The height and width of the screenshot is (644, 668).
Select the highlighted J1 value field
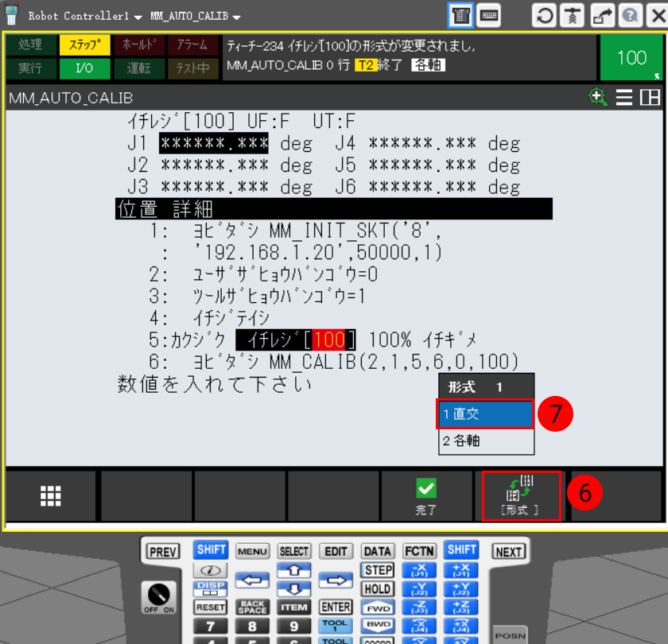(214, 143)
